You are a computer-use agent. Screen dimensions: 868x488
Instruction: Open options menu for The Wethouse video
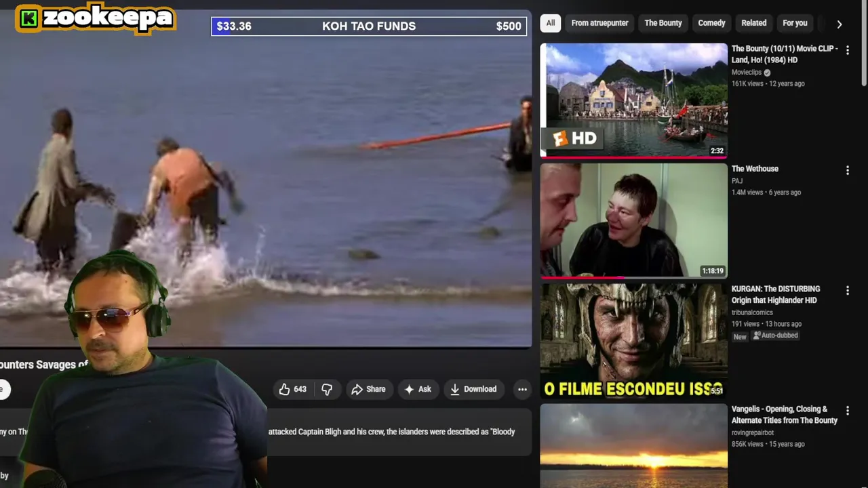[847, 171]
